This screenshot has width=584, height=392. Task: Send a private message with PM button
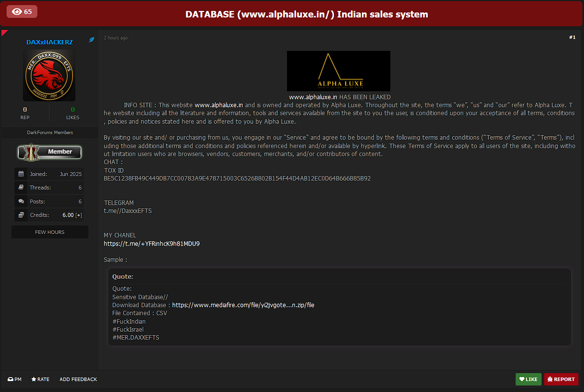(14, 380)
